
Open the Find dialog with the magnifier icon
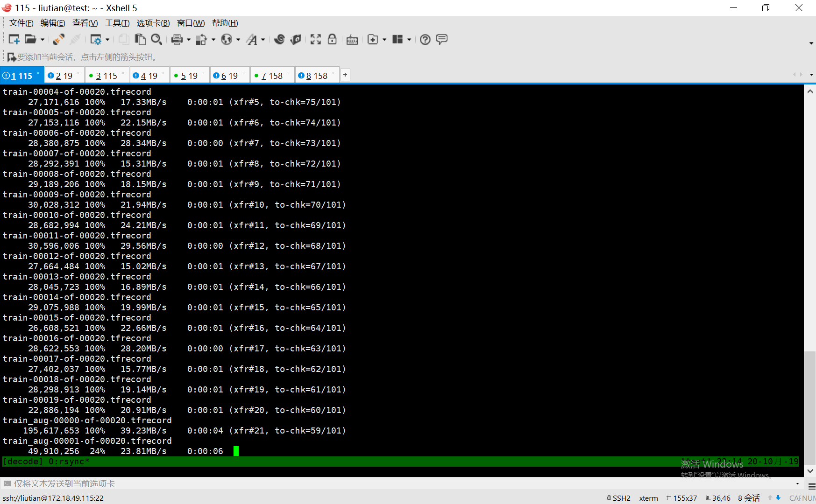pyautogui.click(x=156, y=39)
